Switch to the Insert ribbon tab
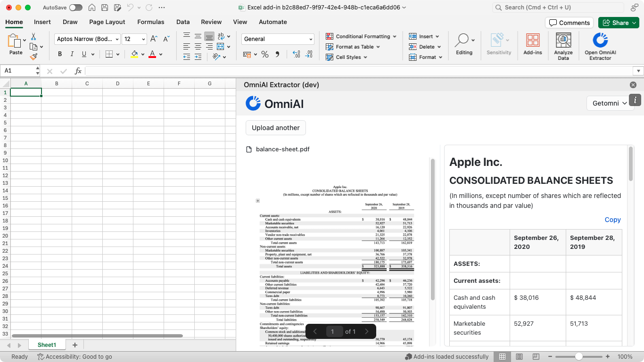Screen dimensions: 644x362 (42, 22)
